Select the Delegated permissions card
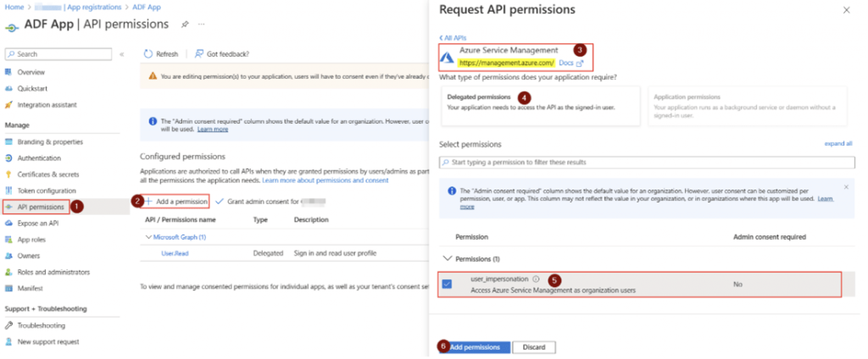 pyautogui.click(x=539, y=106)
